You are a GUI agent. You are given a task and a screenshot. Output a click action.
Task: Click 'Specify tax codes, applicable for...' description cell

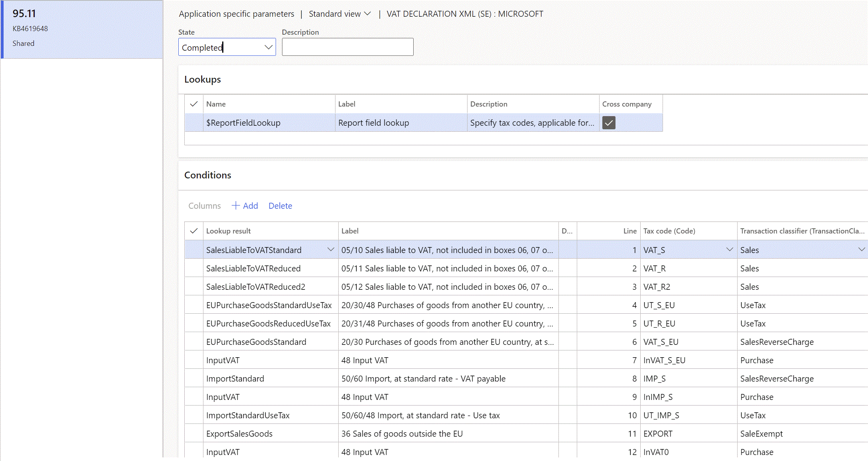533,123
